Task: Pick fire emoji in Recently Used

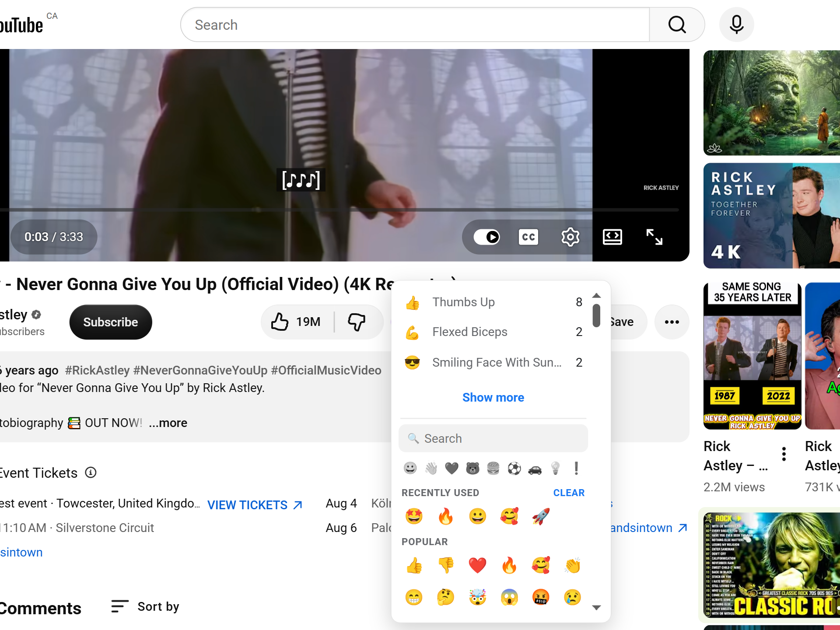Action: (x=445, y=516)
